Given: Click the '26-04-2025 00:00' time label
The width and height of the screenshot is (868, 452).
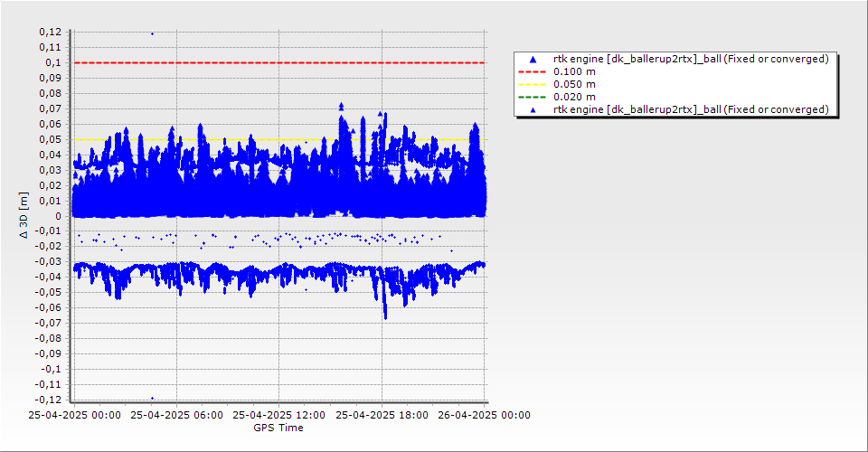Looking at the screenshot, I should point(484,415).
